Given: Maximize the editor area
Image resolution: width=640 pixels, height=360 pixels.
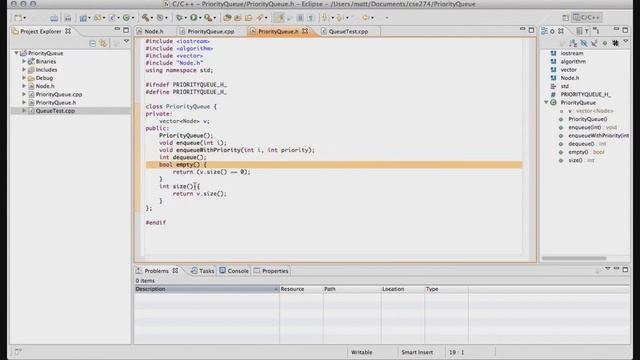Looking at the screenshot, I should tap(531, 30).
